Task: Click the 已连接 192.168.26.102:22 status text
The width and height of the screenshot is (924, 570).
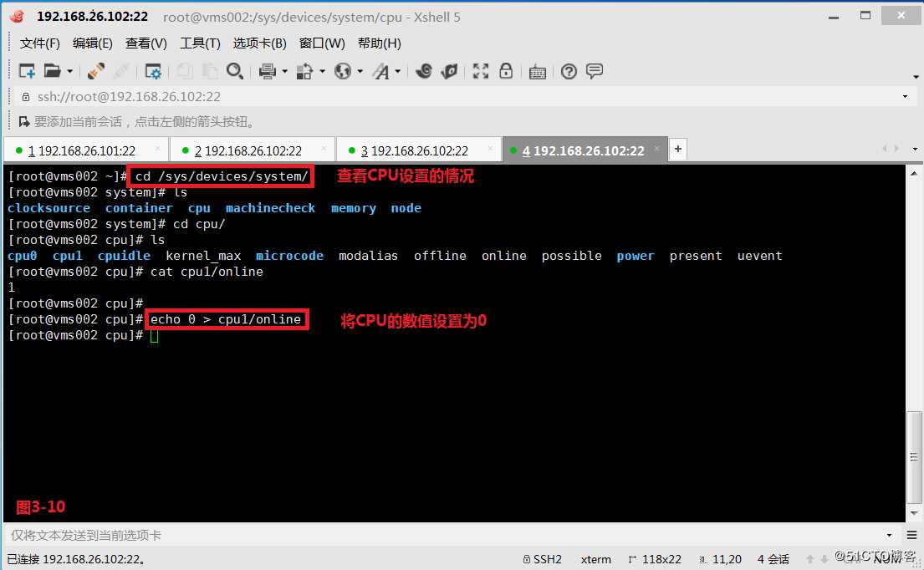Action: (x=75, y=559)
